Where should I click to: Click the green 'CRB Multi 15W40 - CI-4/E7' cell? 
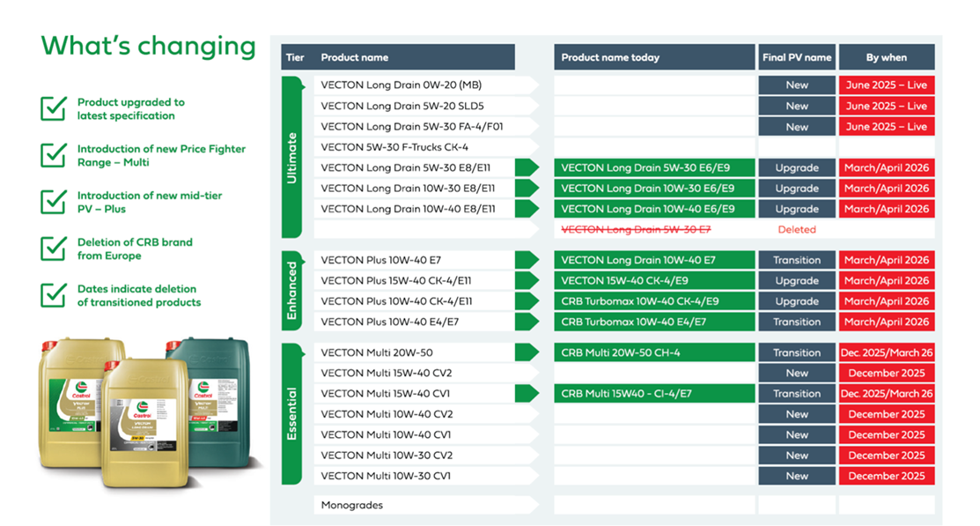tap(654, 394)
